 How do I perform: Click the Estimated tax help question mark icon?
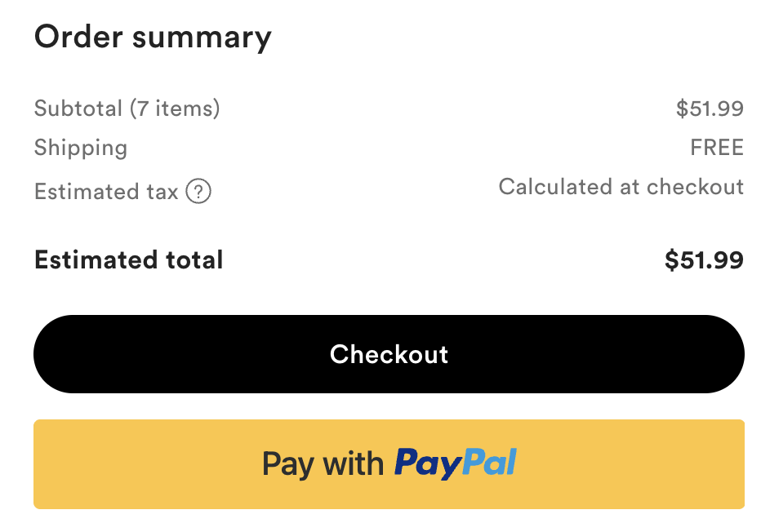[x=198, y=192]
